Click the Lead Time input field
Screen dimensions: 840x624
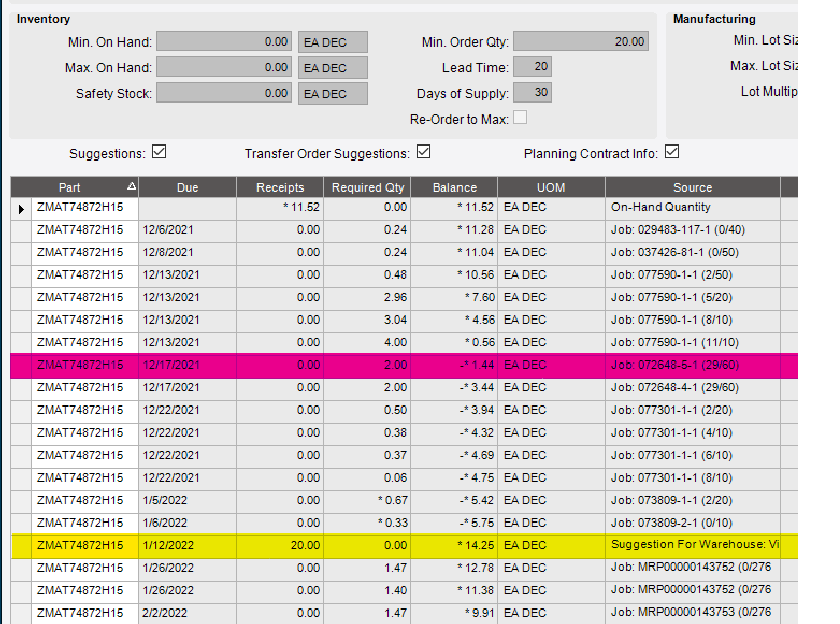[x=532, y=67]
